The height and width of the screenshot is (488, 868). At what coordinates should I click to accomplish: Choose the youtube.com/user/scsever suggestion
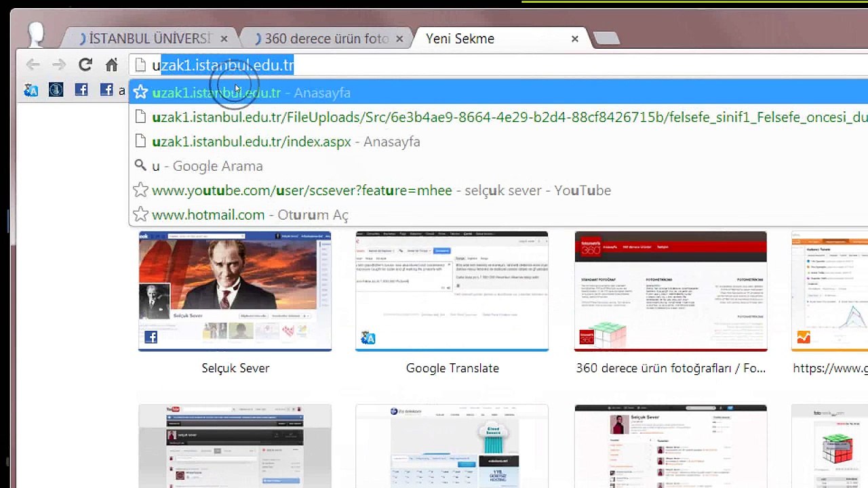(x=498, y=190)
